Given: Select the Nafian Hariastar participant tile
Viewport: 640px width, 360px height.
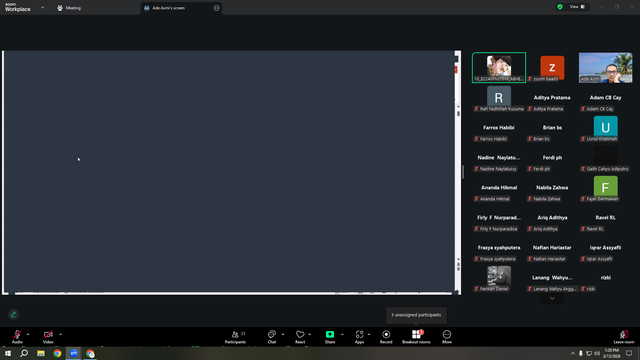Looking at the screenshot, I should tap(552, 249).
